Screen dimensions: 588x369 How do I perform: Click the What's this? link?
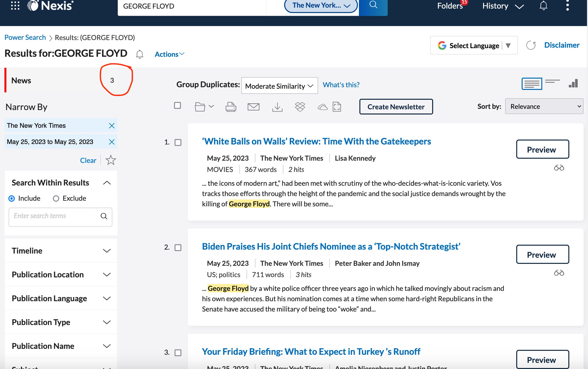341,85
